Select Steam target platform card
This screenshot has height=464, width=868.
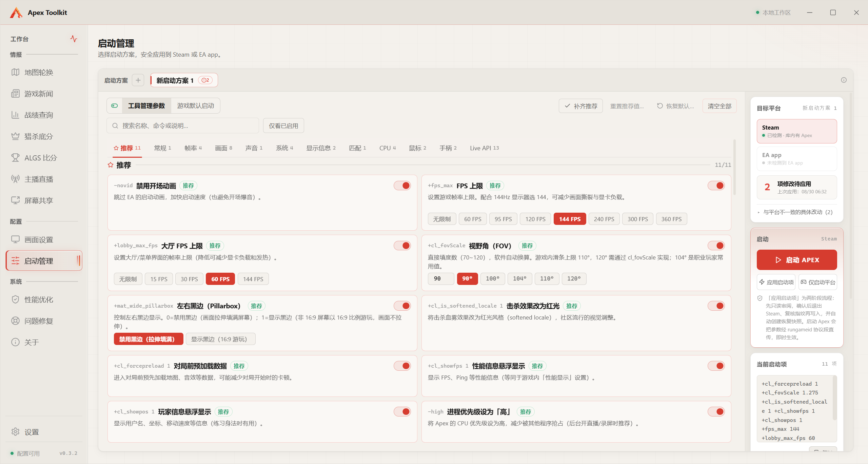pyautogui.click(x=797, y=131)
